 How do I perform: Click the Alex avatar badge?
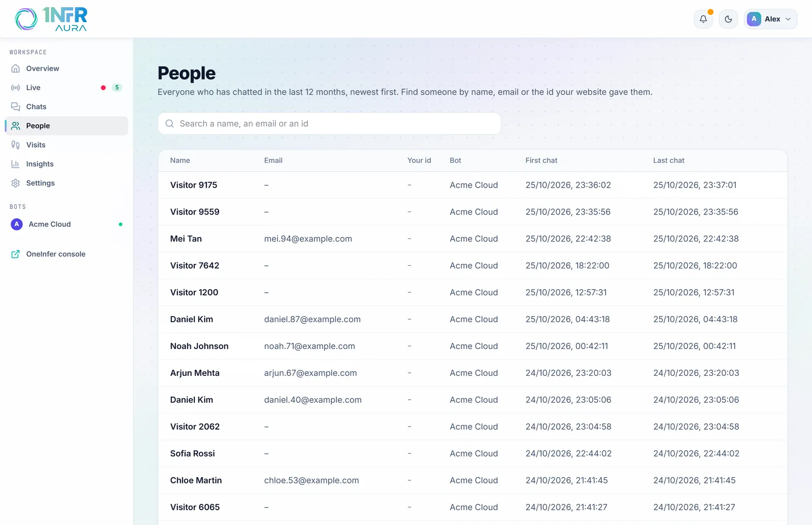pos(754,19)
